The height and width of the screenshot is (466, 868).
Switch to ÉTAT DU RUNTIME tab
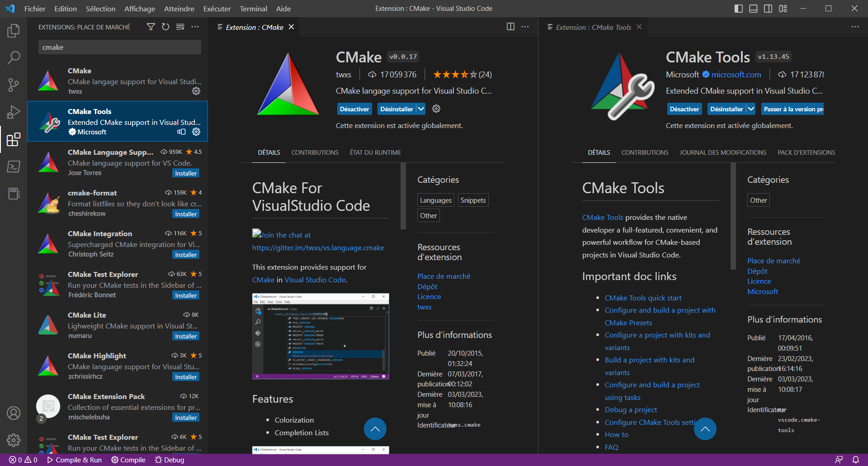click(x=375, y=152)
